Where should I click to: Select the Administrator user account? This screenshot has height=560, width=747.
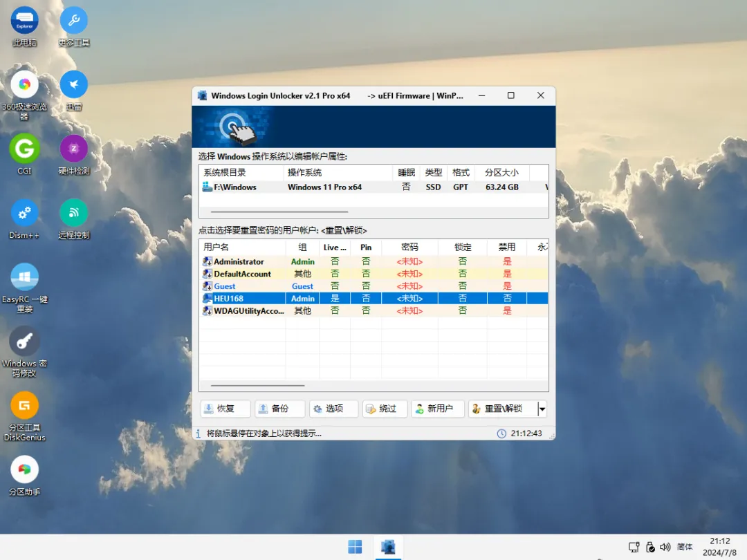coord(373,261)
